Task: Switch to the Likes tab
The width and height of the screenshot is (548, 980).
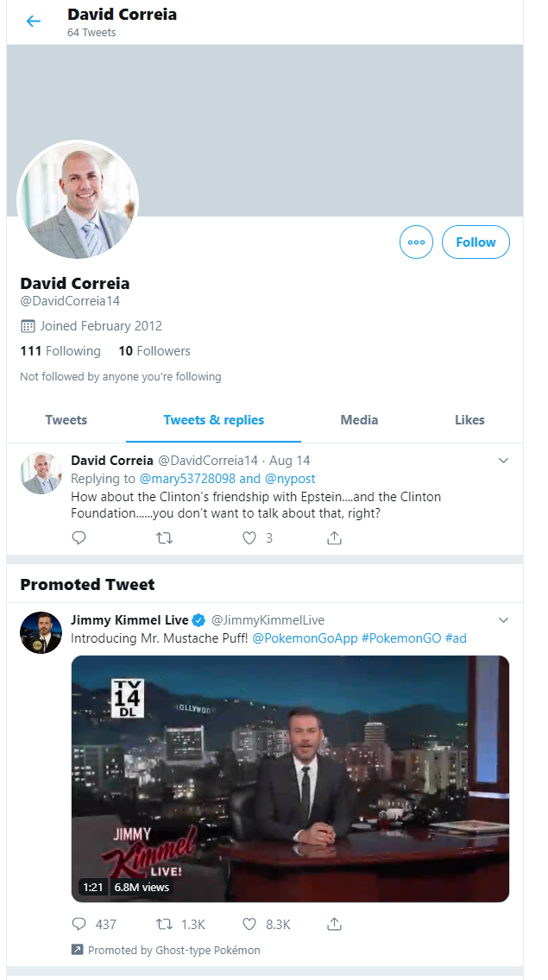Action: pos(469,420)
